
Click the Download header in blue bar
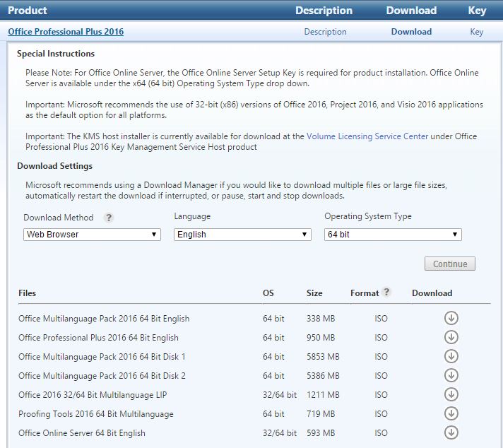[x=411, y=11]
